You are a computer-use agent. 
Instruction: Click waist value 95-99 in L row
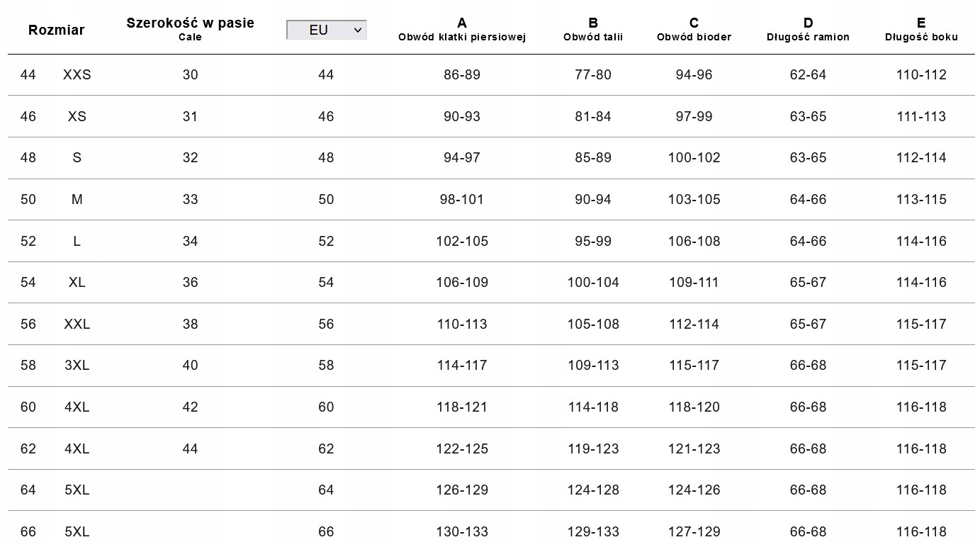coord(593,241)
